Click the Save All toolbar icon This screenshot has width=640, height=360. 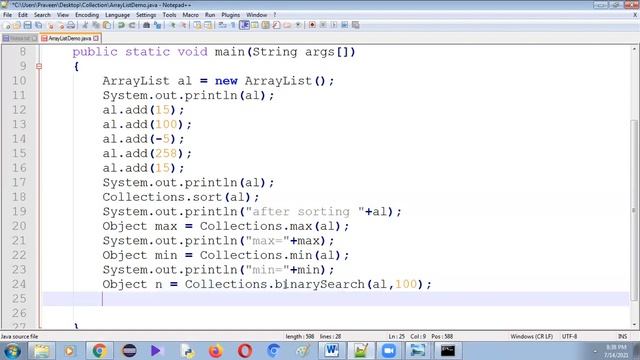(38, 25)
